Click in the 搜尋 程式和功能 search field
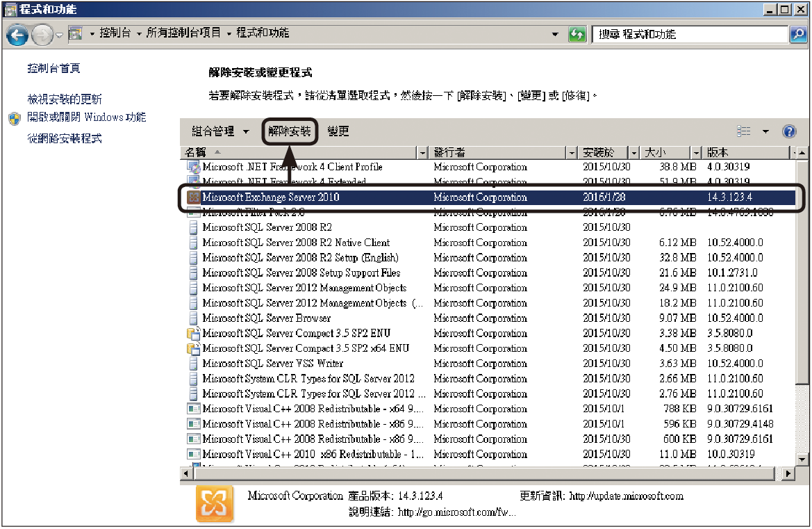This screenshot has width=812, height=529. point(690,34)
